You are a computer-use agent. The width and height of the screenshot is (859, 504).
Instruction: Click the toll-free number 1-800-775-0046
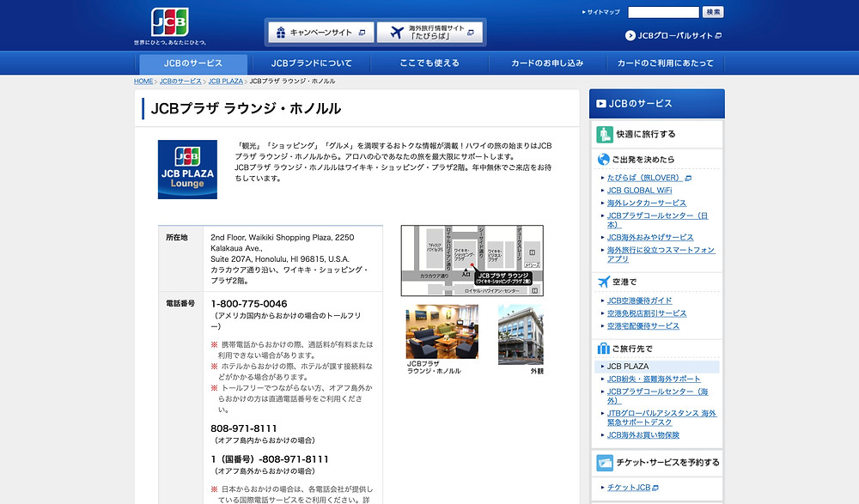click(249, 304)
